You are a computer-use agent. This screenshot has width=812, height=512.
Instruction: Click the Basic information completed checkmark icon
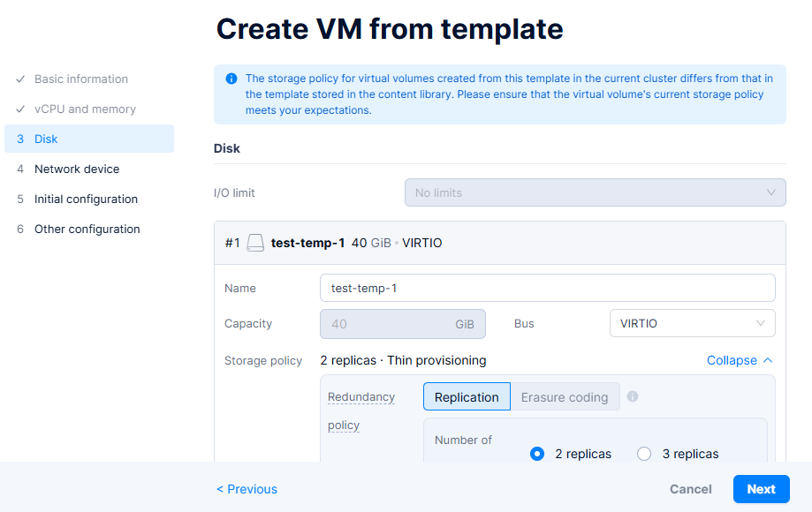(20, 79)
